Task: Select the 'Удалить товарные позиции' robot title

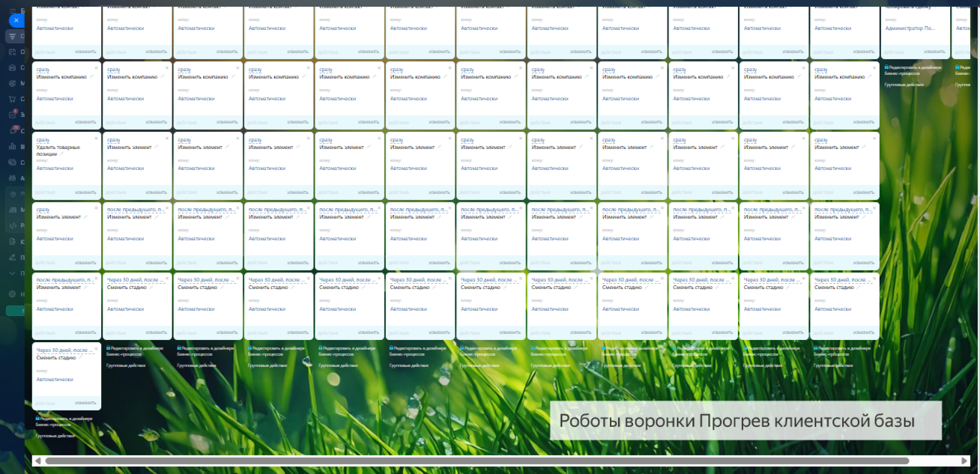Action: click(x=57, y=150)
